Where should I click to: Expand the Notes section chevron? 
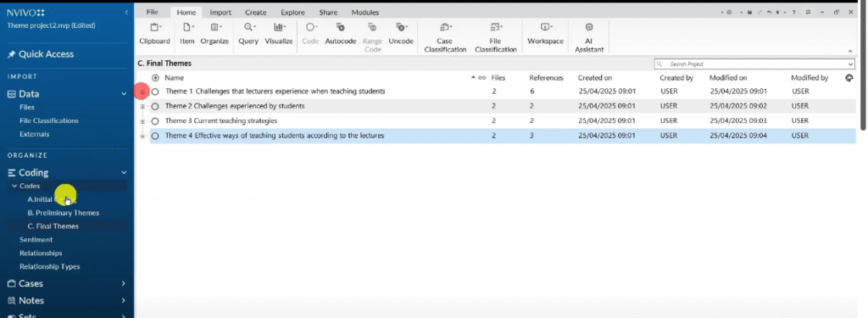(x=124, y=301)
